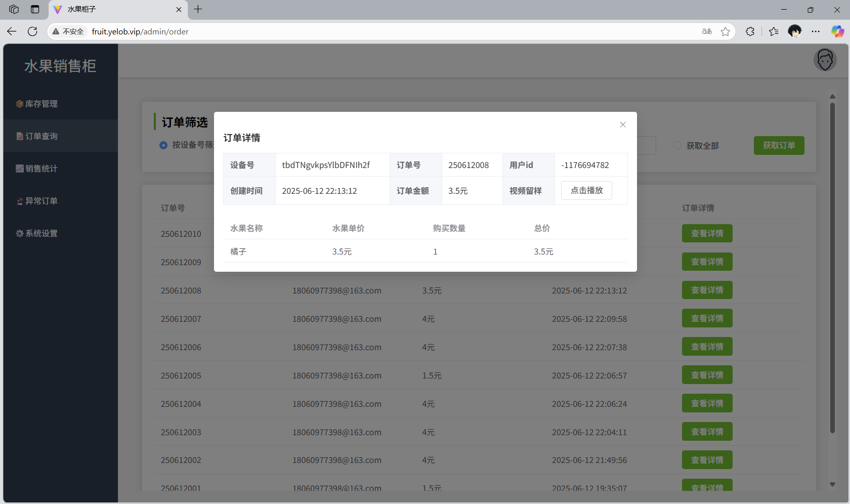Click the scroll down arrow of the page
850x504 pixels.
point(832,484)
